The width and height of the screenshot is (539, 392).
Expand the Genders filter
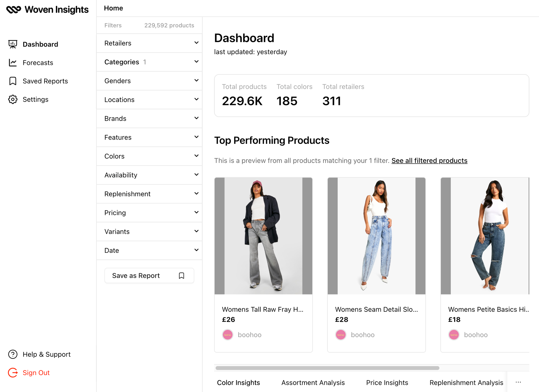[149, 81]
